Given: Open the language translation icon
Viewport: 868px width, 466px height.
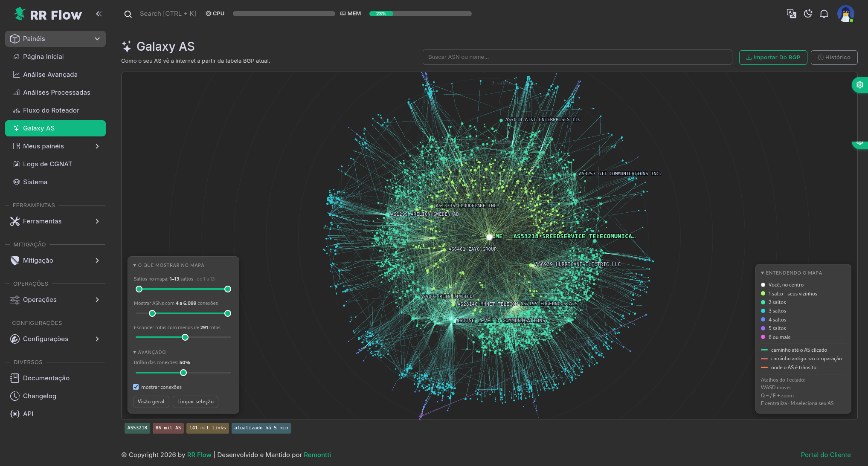Looking at the screenshot, I should tap(791, 14).
